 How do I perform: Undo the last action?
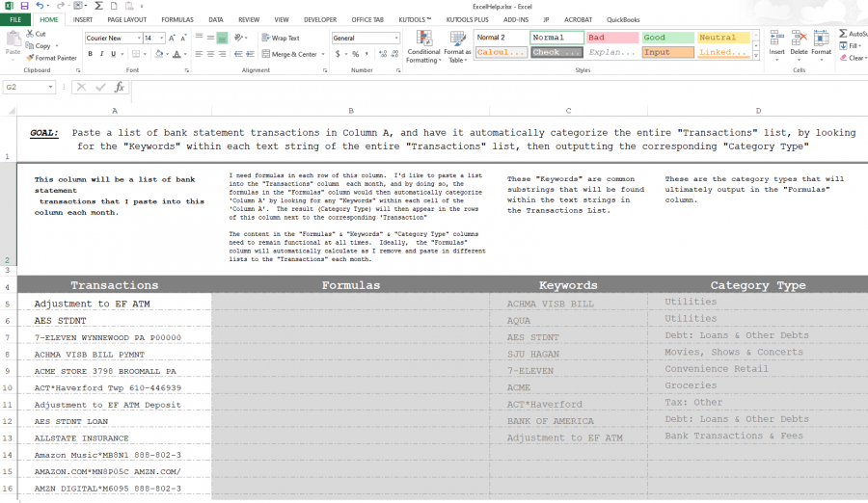[40, 6]
